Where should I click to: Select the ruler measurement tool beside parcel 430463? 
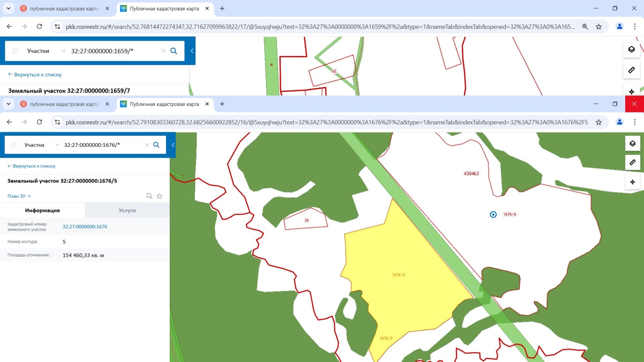click(633, 162)
